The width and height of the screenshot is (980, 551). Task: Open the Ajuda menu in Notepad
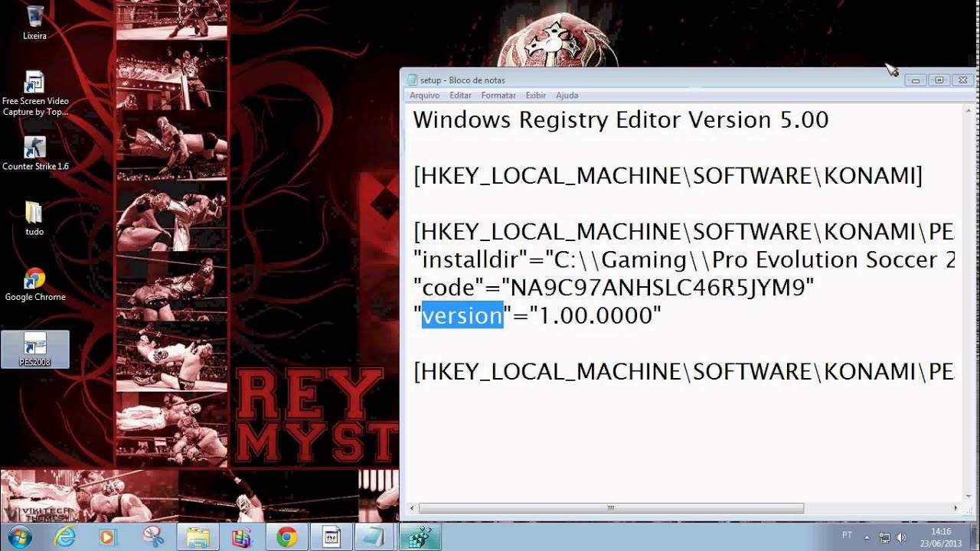pyautogui.click(x=567, y=96)
